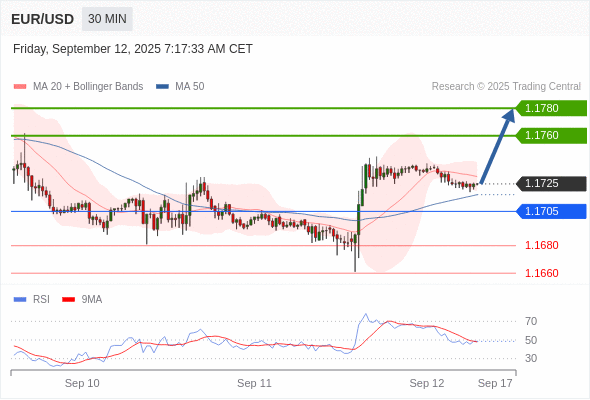Select the pink MA 20 legend swatch
Viewport: 590px width, 400px height.
[20, 87]
